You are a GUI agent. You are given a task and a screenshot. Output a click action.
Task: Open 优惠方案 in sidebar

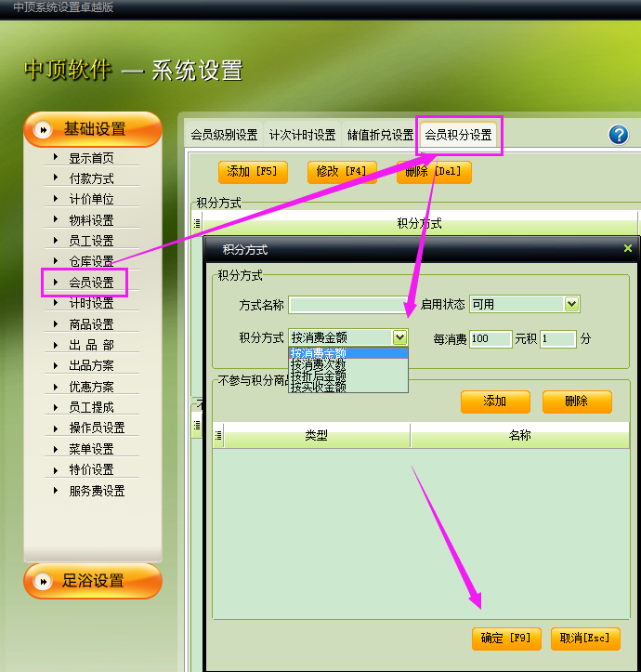pos(91,387)
